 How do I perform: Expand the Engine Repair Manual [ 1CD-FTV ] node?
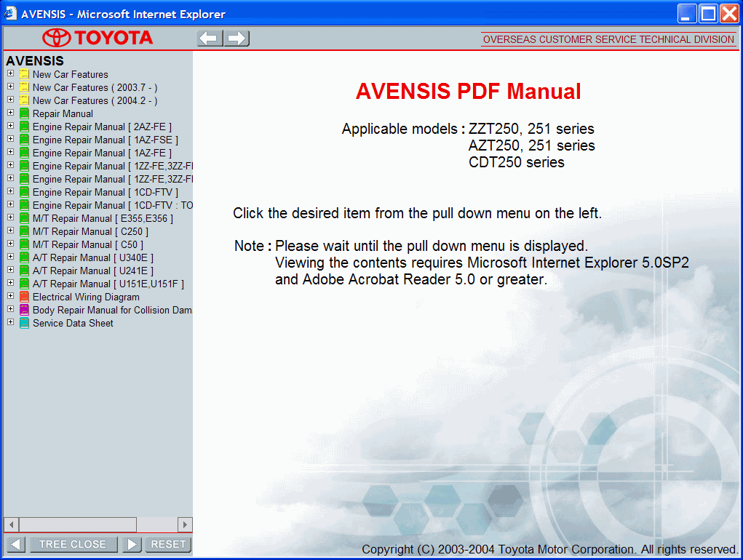[x=10, y=192]
